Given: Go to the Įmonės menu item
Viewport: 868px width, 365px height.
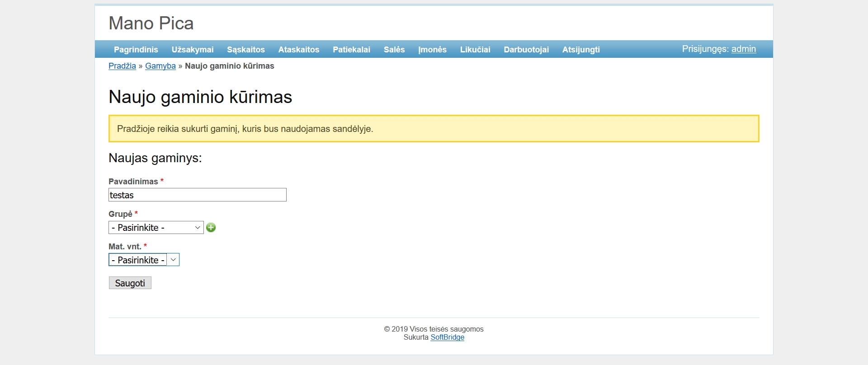Looking at the screenshot, I should pyautogui.click(x=432, y=50).
